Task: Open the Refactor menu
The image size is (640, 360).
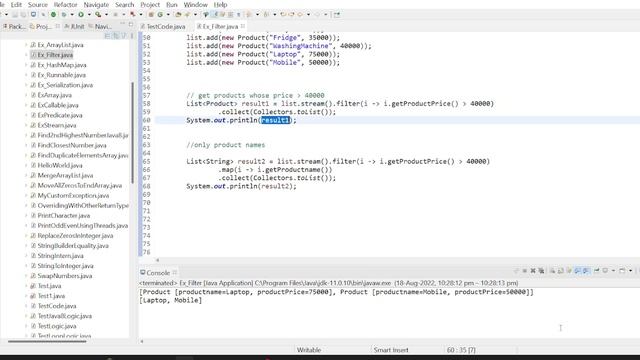Action: tap(65, 4)
